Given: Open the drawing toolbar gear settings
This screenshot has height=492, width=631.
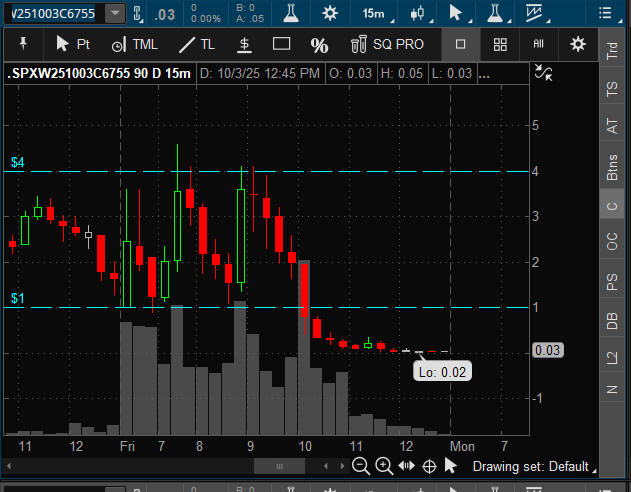Looking at the screenshot, I should click(578, 44).
